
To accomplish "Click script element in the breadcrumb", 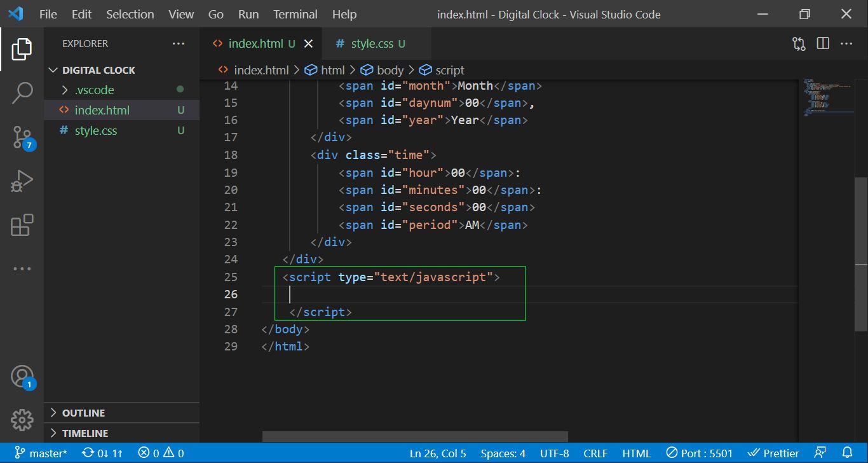I will [442, 70].
